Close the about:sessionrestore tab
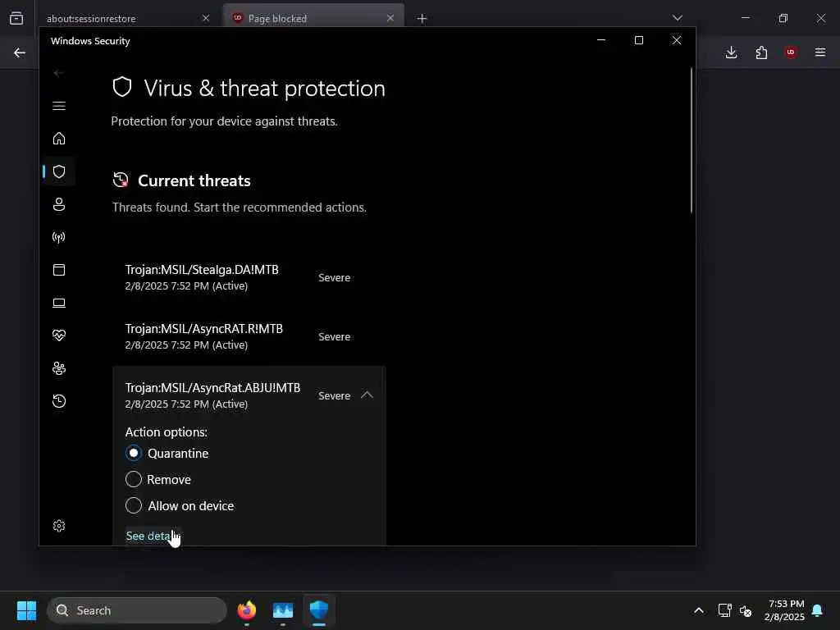Screen dimensions: 840x630 [206, 18]
